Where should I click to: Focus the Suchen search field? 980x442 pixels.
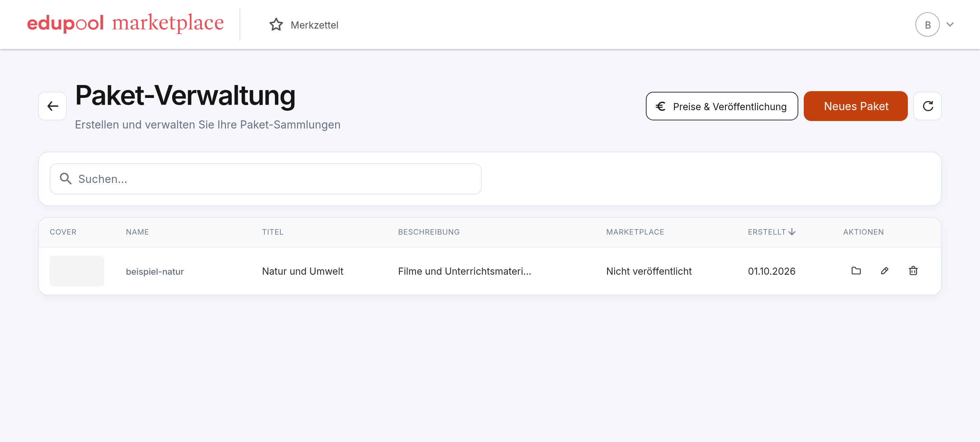pyautogui.click(x=265, y=178)
